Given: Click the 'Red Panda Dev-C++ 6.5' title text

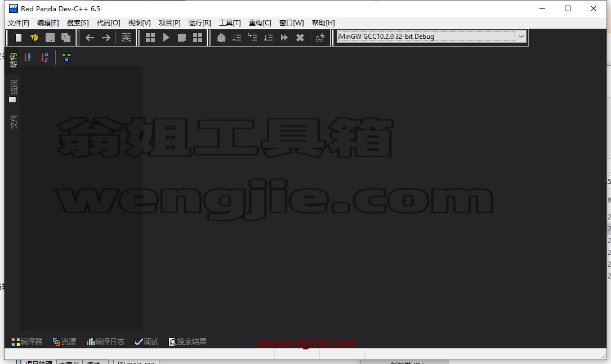Looking at the screenshot, I should [60, 8].
